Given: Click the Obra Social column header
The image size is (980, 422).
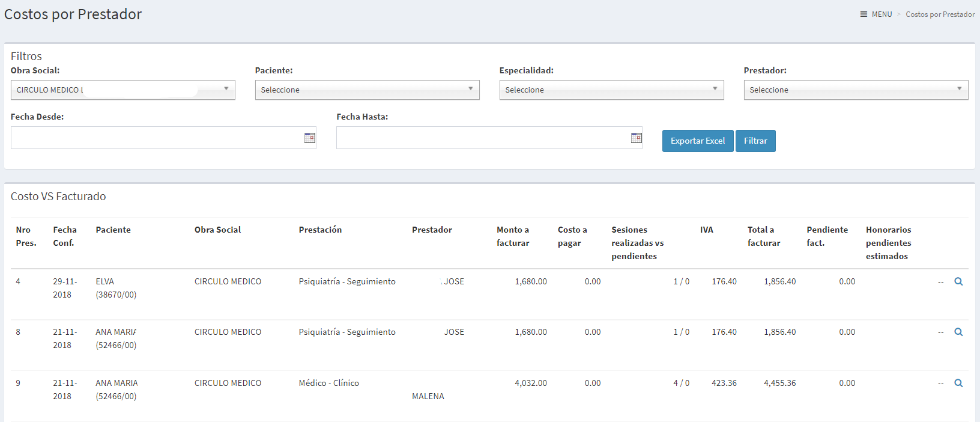Looking at the screenshot, I should click(x=217, y=230).
